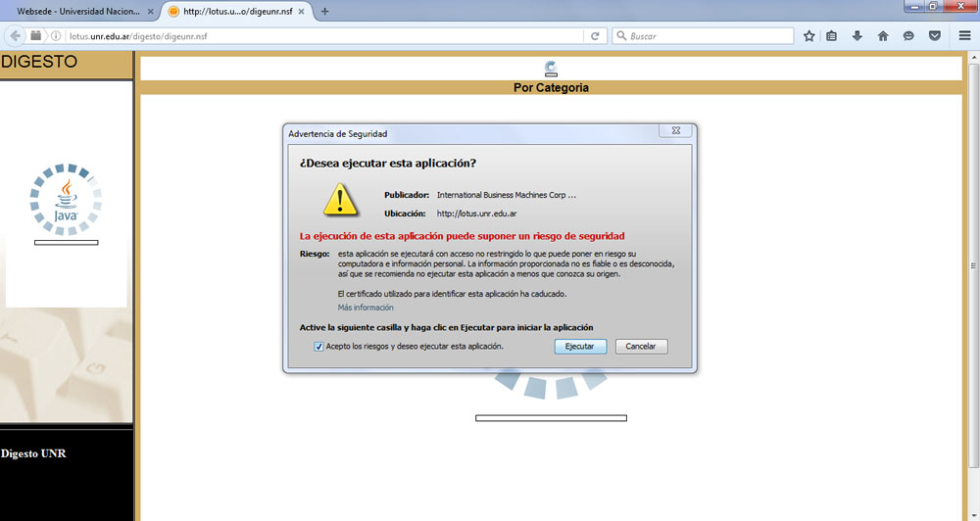Viewport: 980px width, 521px height.
Task: Click the Java logo in sidebar
Action: (x=66, y=200)
